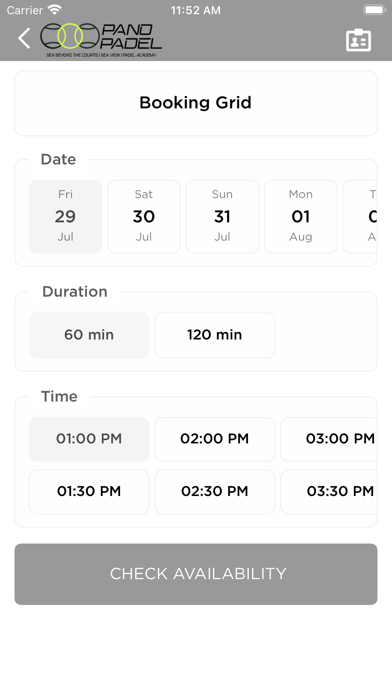The width and height of the screenshot is (392, 696).
Task: Choose 60 min duration
Action: pos(89,335)
